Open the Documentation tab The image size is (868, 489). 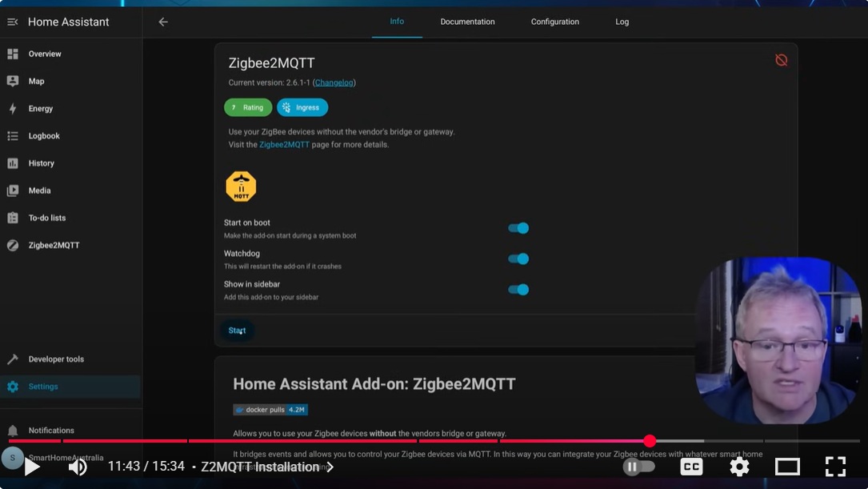467,22
